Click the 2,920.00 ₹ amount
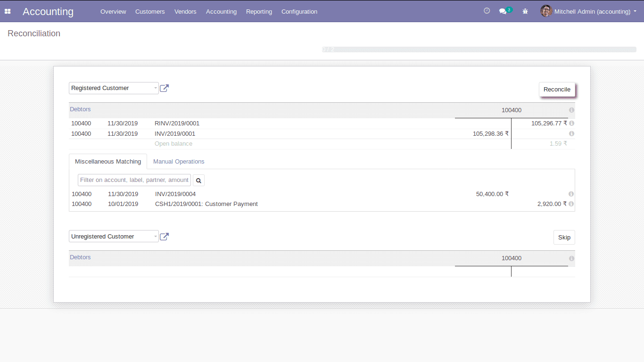Image resolution: width=644 pixels, height=362 pixels. [x=552, y=204]
